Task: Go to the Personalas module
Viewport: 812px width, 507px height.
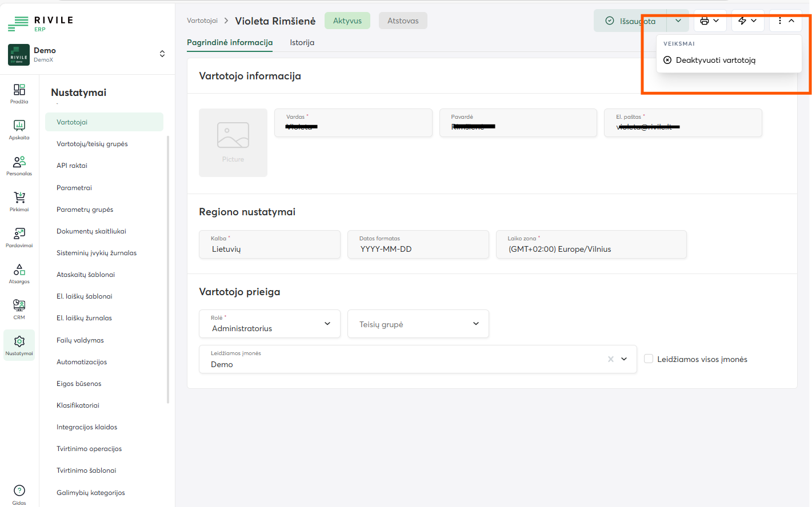Action: click(x=19, y=166)
